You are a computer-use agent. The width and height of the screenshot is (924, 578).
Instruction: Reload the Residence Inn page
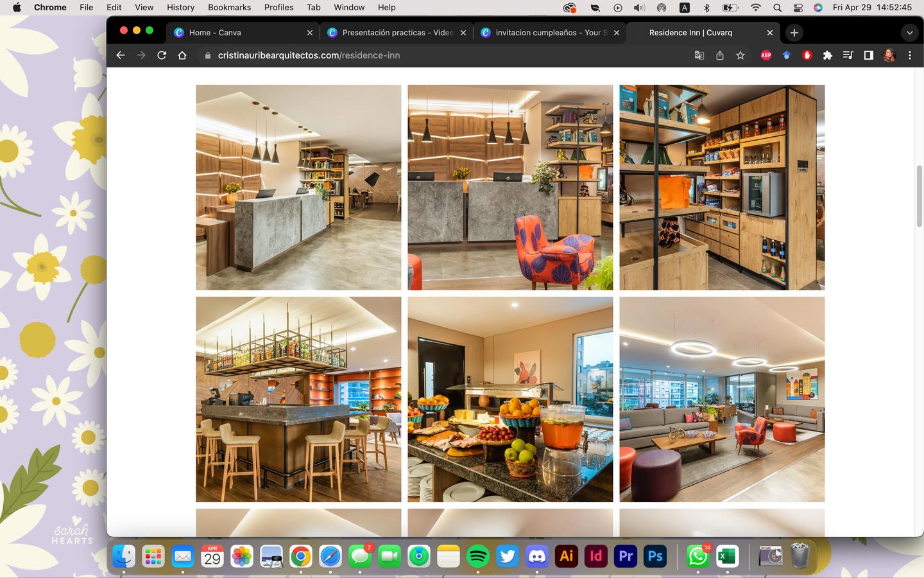(162, 55)
